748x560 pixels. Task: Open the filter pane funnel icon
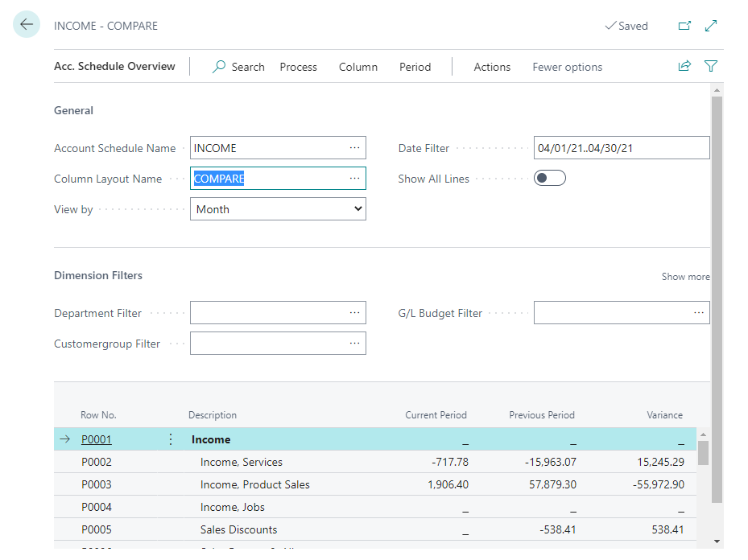[711, 66]
